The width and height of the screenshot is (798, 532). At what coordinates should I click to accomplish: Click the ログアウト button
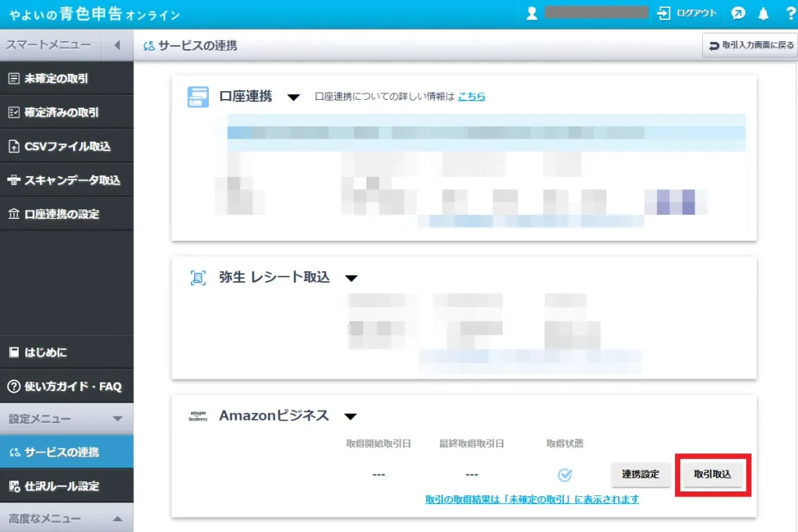tap(687, 13)
